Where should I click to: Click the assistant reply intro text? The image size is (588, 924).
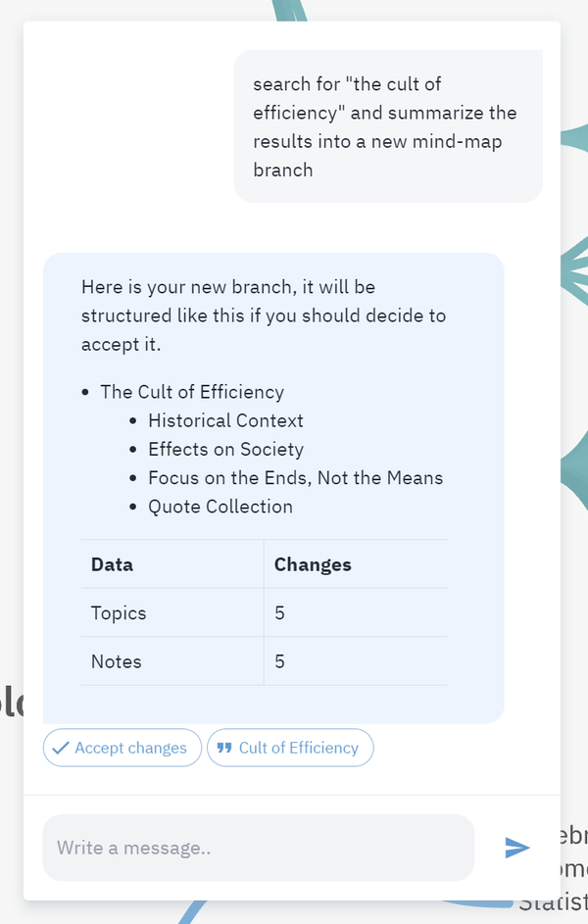(x=263, y=316)
